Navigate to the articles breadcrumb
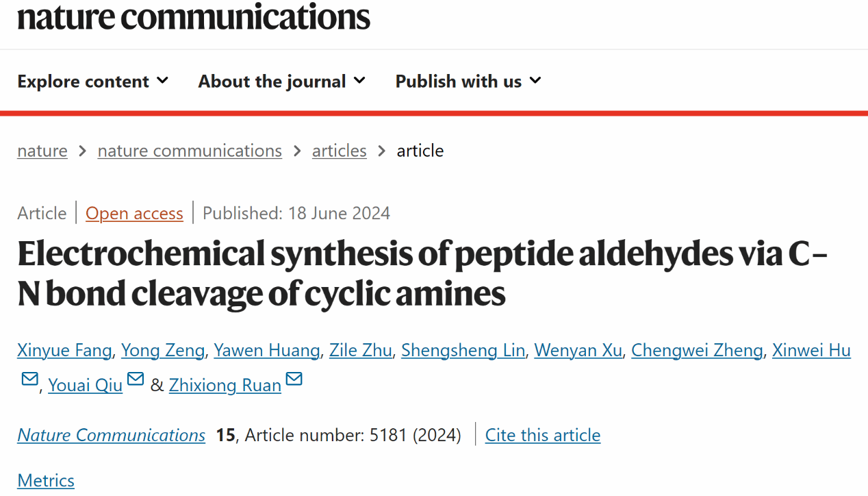 (x=339, y=151)
